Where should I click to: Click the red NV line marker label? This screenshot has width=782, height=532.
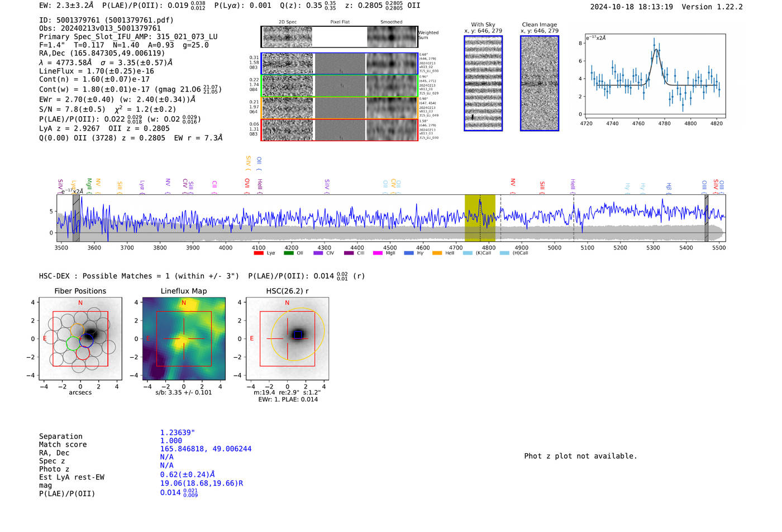click(513, 183)
